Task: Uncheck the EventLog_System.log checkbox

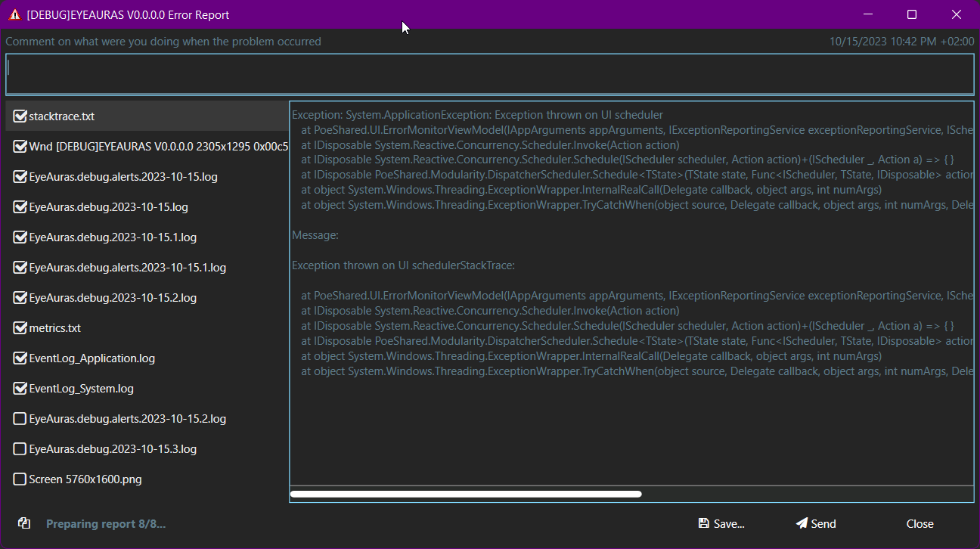Action: pos(20,388)
